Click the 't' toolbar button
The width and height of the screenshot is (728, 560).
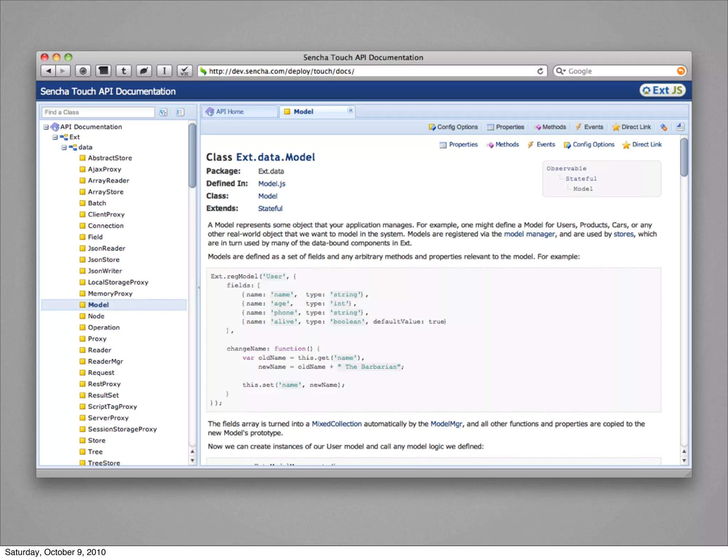point(124,71)
